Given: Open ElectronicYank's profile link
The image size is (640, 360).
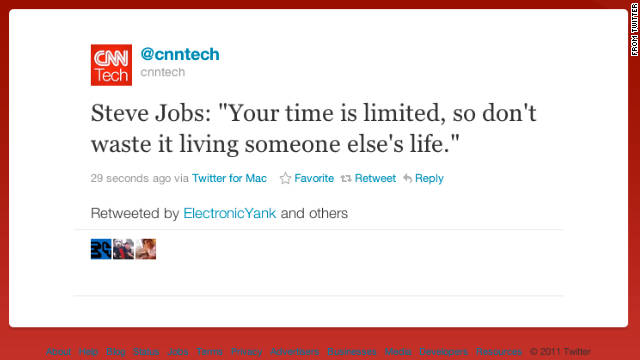Looking at the screenshot, I should coord(229,213).
